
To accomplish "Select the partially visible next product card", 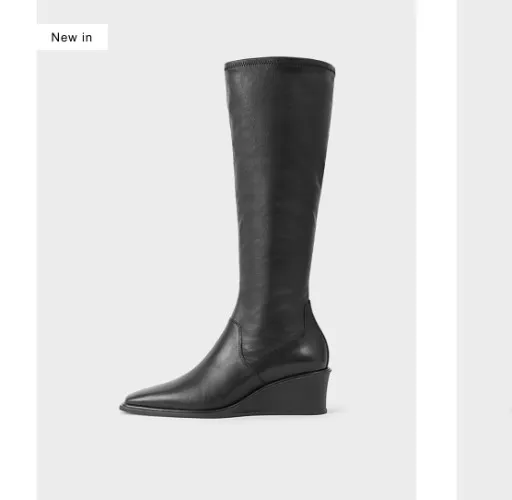I will [x=484, y=250].
